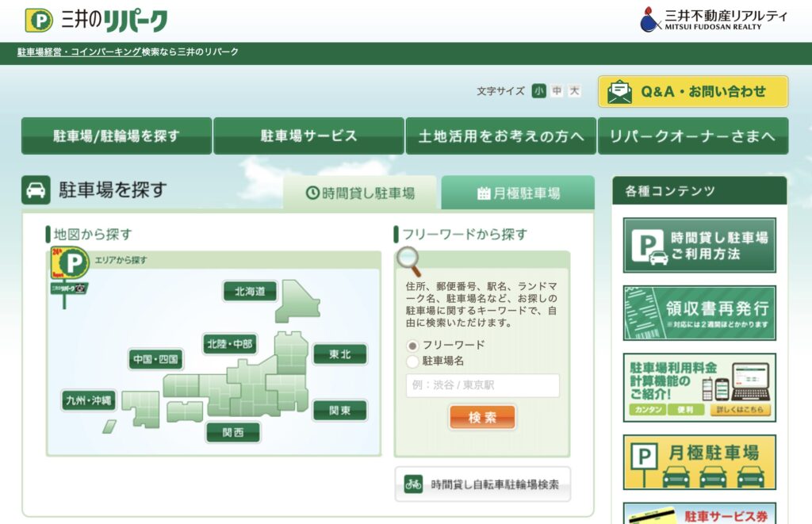The height and width of the screenshot is (524, 812).
Task: Select 北陸・中部 region on the map
Action: point(230,344)
